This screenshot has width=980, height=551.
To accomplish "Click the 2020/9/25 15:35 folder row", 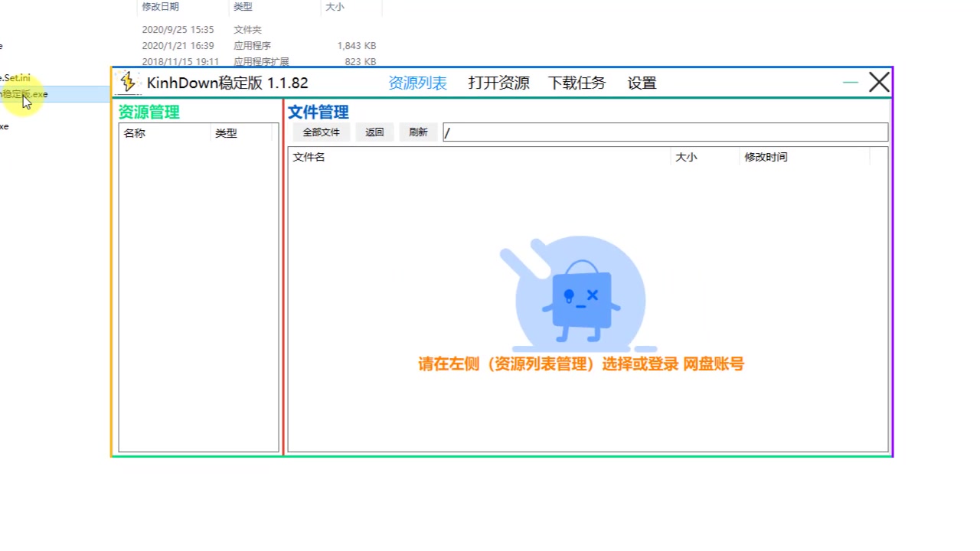I will 190,30.
